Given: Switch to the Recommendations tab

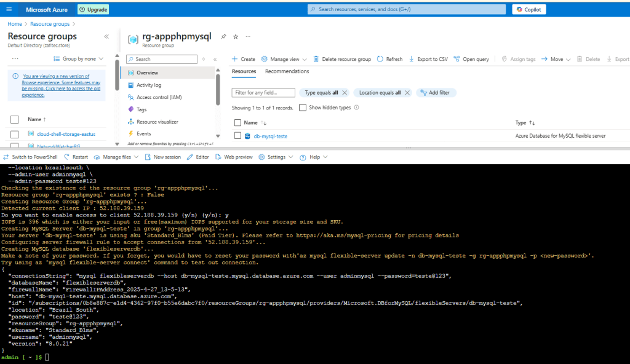Looking at the screenshot, I should pyautogui.click(x=287, y=71).
